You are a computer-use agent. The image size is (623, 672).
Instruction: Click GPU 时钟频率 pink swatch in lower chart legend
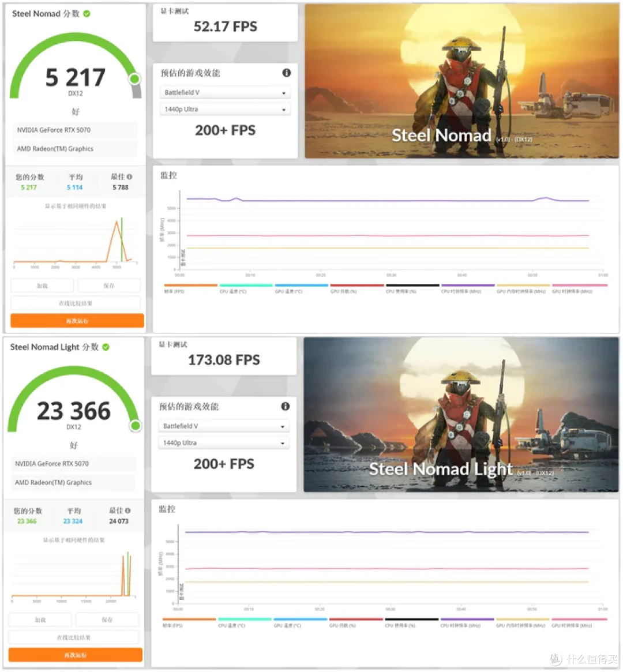tap(579, 620)
